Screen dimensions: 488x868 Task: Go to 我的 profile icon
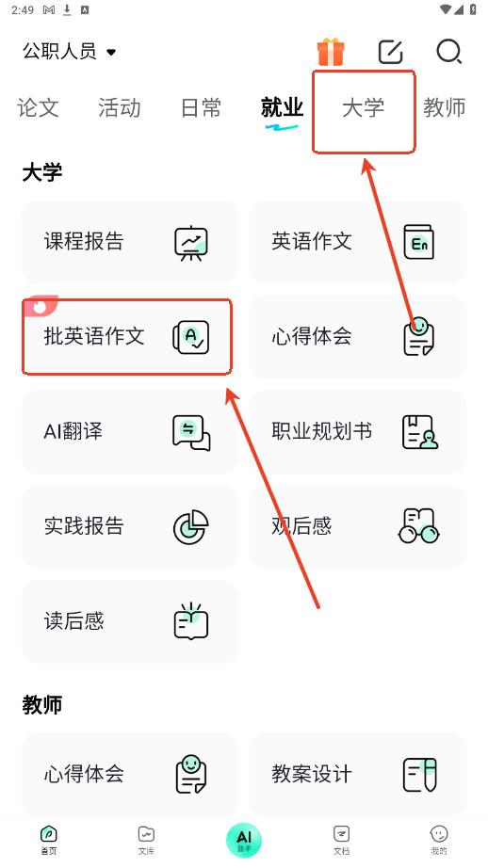click(439, 841)
